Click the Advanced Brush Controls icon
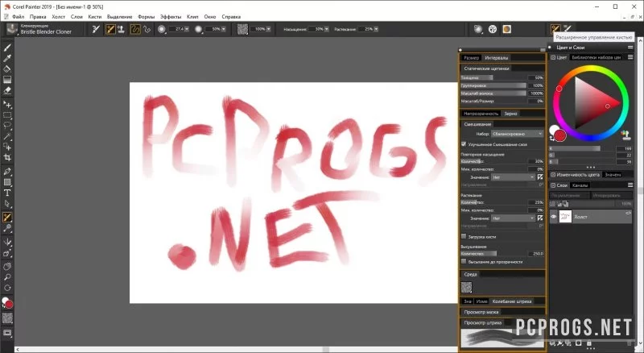 point(555,29)
